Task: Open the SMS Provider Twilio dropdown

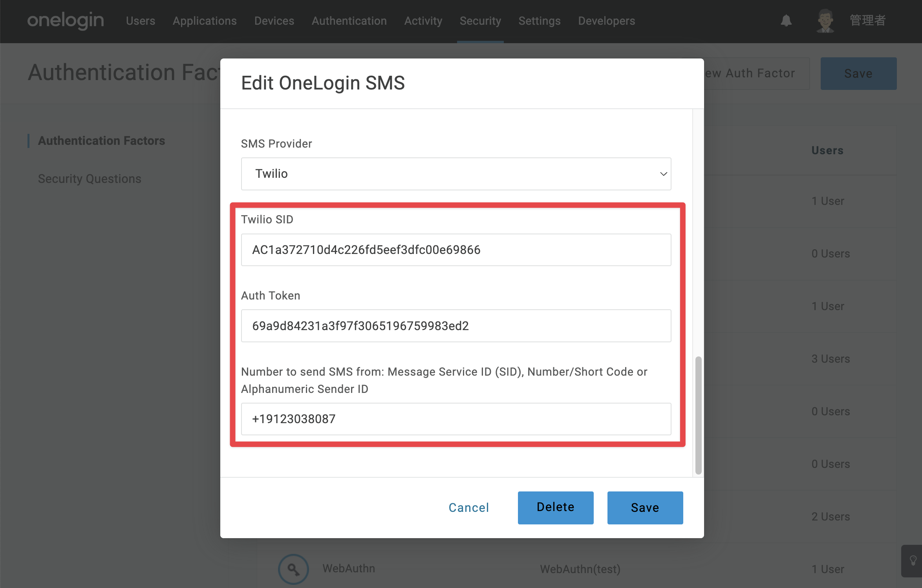Action: click(x=456, y=173)
